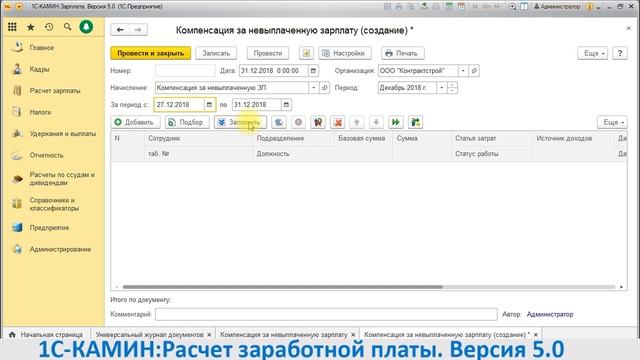Go back with left arrow button
The height and width of the screenshot is (360, 640).
tap(120, 30)
